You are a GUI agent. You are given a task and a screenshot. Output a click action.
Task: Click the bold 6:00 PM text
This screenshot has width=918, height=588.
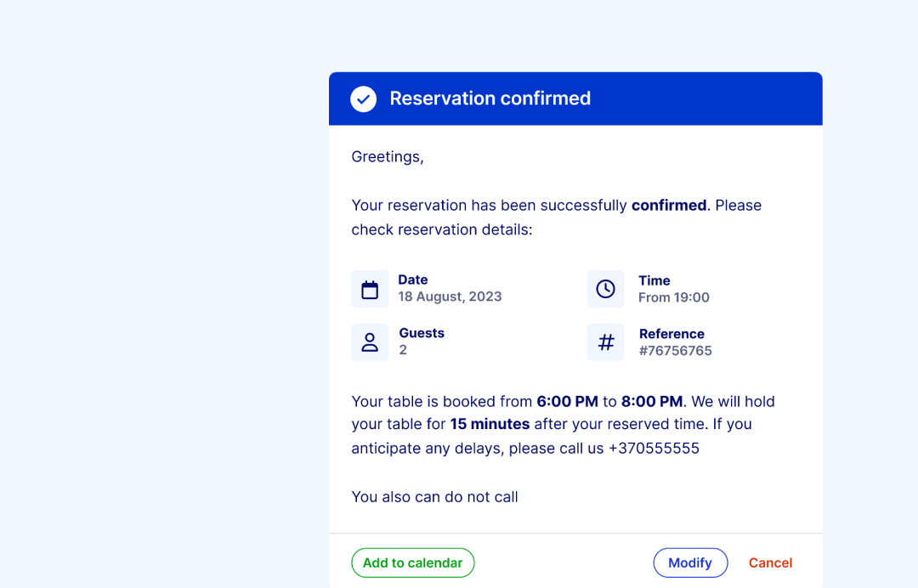(567, 401)
